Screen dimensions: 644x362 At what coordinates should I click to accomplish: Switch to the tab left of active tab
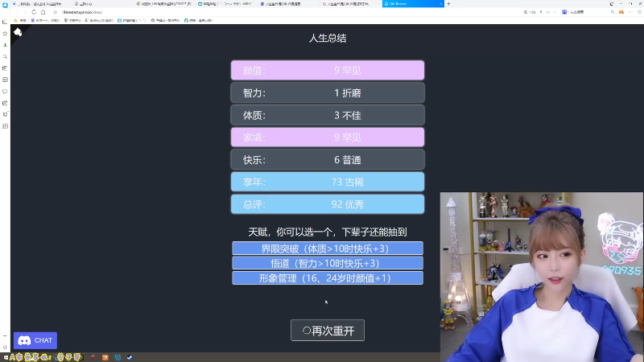[x=349, y=4]
